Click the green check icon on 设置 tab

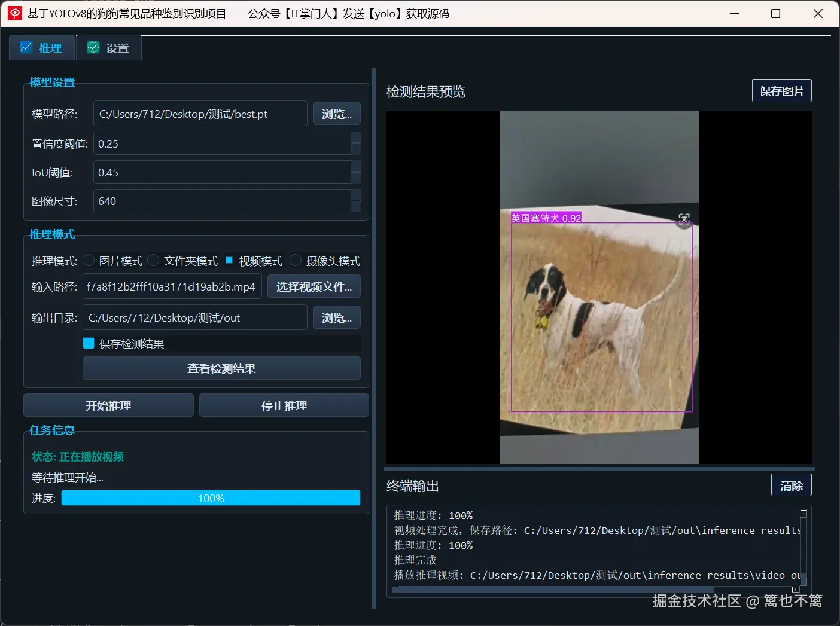click(x=93, y=48)
